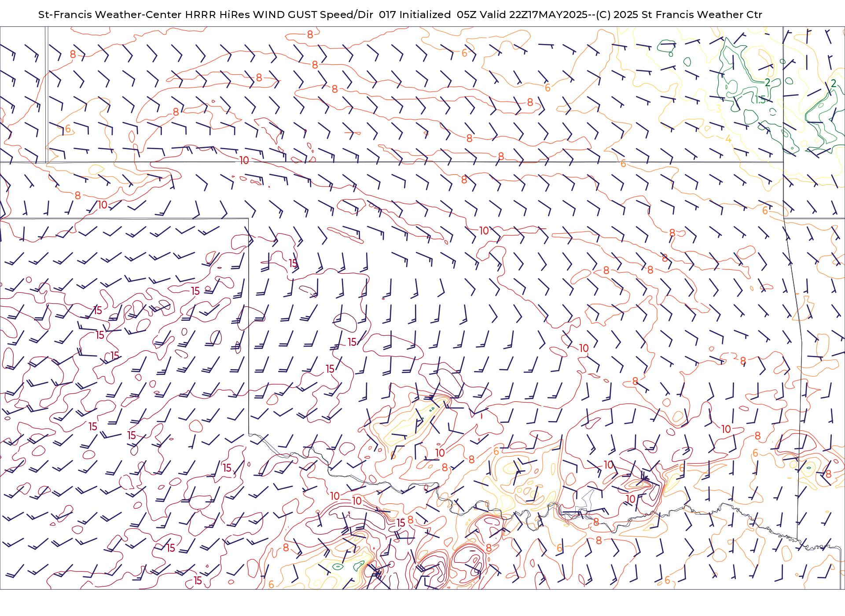Screen dimensions: 845x616
Task: Click the green "1.5" contour label
Action: [x=760, y=100]
